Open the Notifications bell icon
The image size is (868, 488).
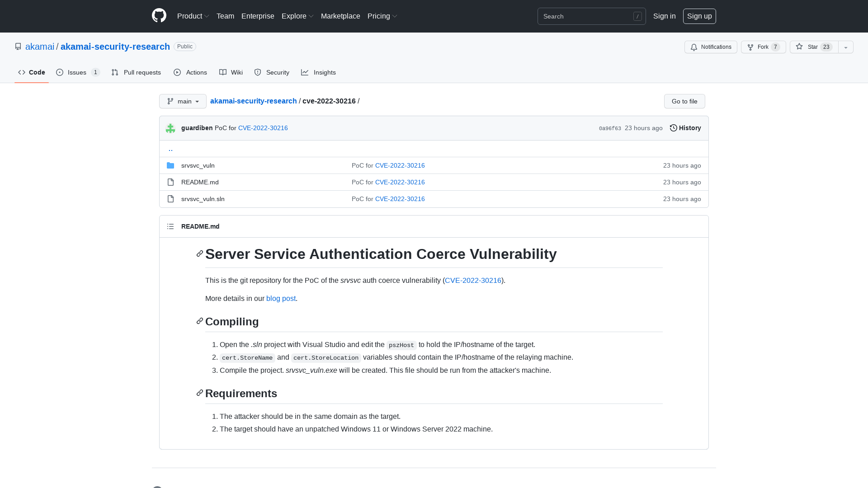tap(694, 47)
